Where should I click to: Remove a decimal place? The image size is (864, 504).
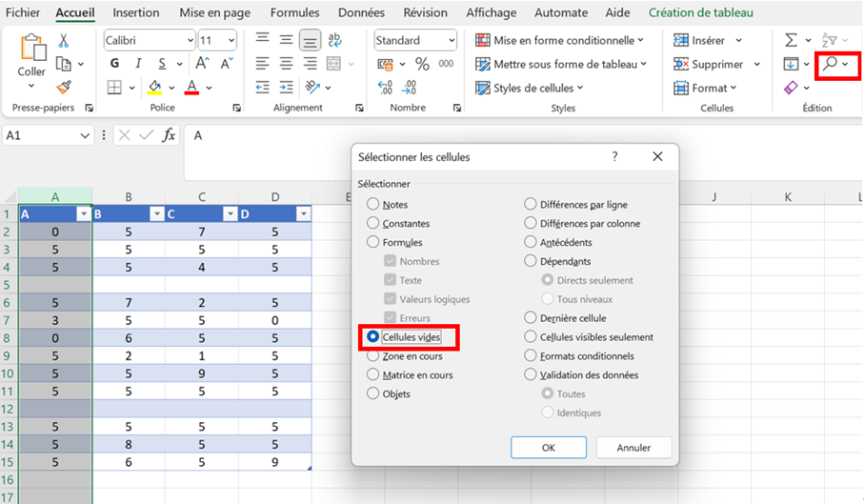pyautogui.click(x=409, y=87)
